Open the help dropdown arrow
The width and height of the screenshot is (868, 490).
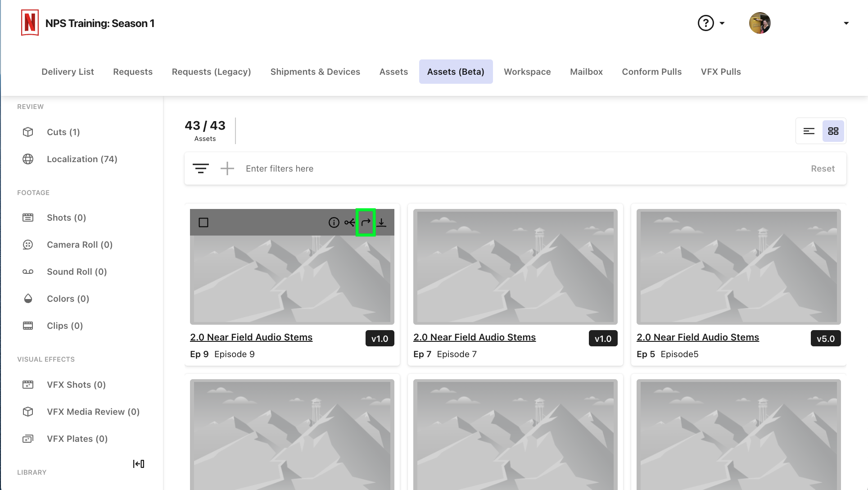point(722,23)
